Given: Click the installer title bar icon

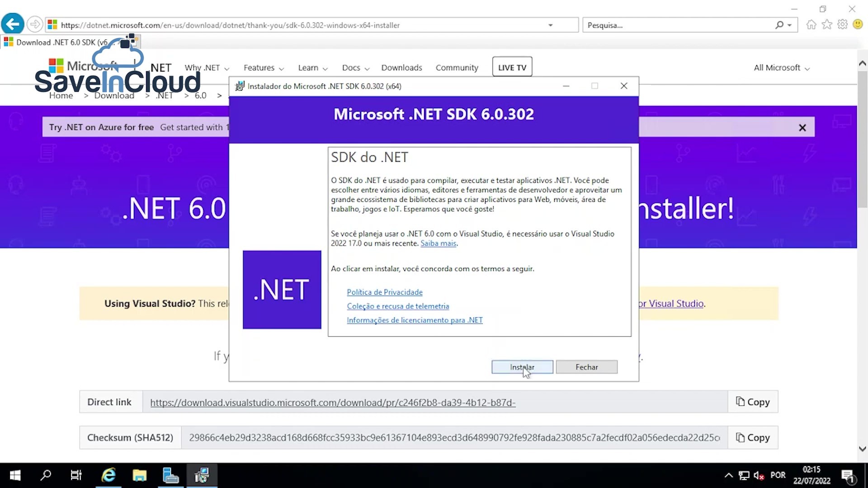Looking at the screenshot, I should pos(240,86).
